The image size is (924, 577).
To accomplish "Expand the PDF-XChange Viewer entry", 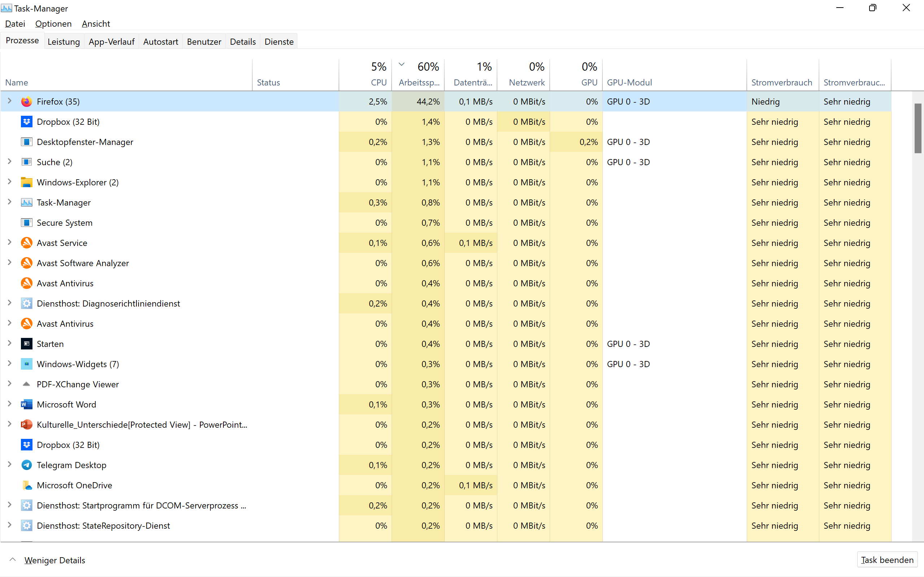I will (10, 384).
